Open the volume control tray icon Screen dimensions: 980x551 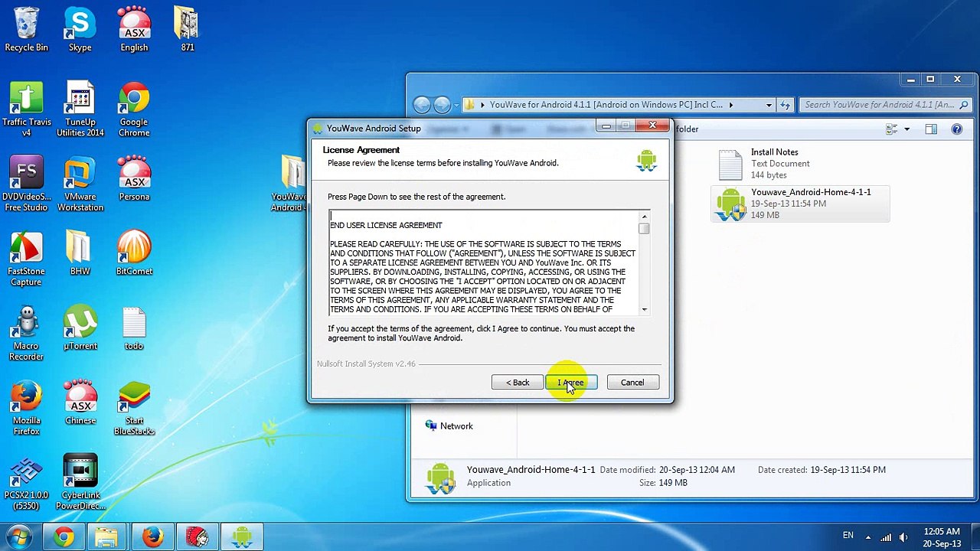[x=903, y=537]
